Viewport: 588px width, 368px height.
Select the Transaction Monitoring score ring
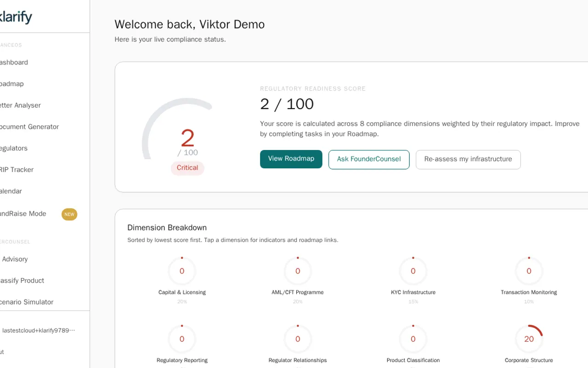(529, 271)
